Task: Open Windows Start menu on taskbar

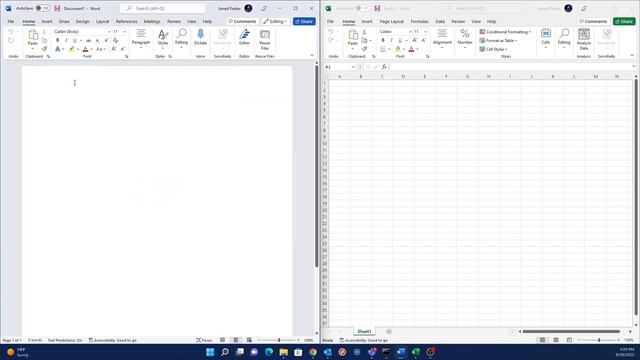Action: (x=210, y=352)
